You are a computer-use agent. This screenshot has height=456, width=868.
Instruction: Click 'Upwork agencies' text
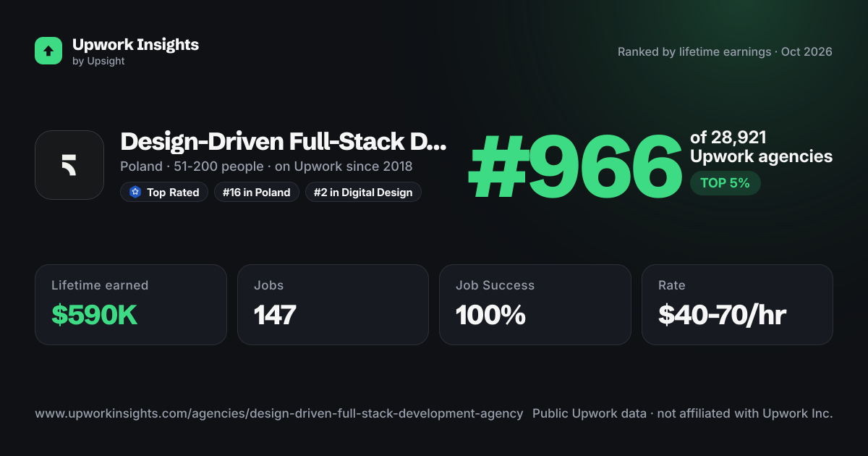click(x=761, y=156)
